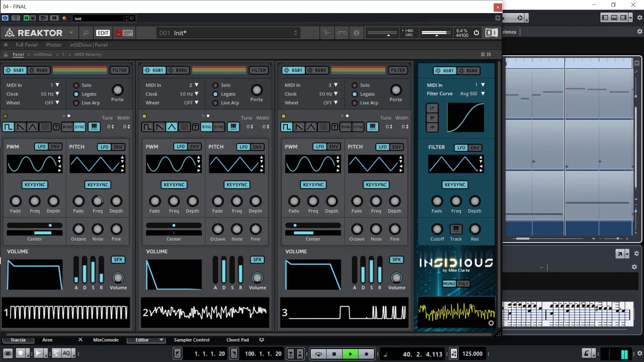Click the red save snapshot icon
This screenshot has width=644, height=362.
click(119, 33)
